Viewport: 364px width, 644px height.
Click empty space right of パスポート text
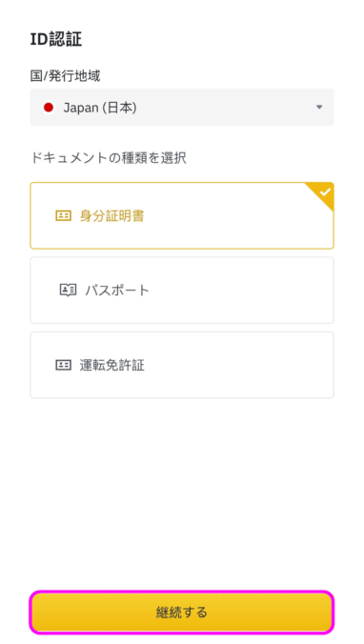(240, 291)
